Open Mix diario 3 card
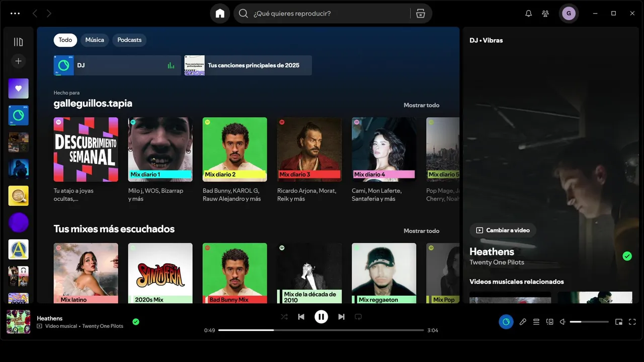 pyautogui.click(x=309, y=149)
